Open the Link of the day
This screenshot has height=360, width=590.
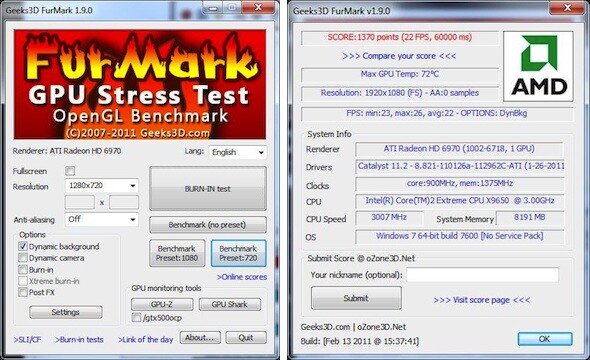tap(146, 339)
